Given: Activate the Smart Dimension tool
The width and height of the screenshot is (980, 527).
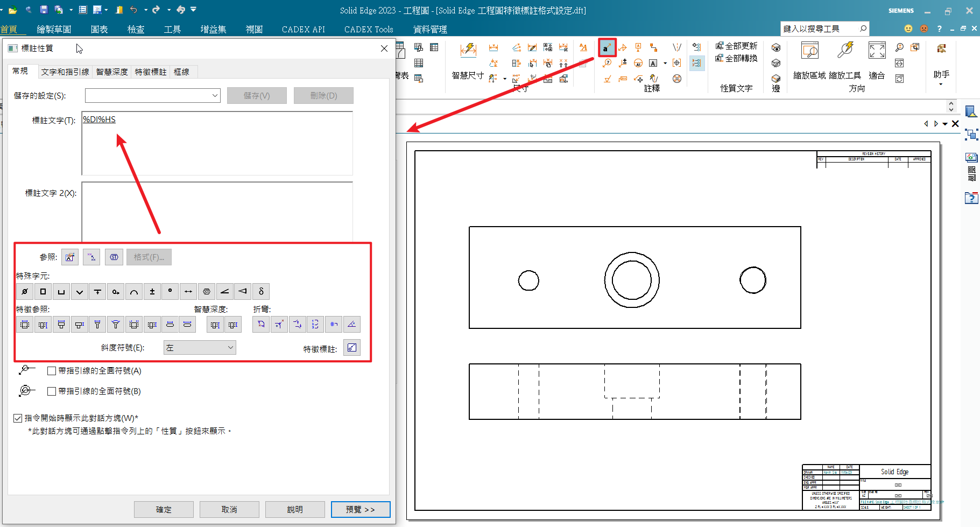Looking at the screenshot, I should pyautogui.click(x=468, y=60).
